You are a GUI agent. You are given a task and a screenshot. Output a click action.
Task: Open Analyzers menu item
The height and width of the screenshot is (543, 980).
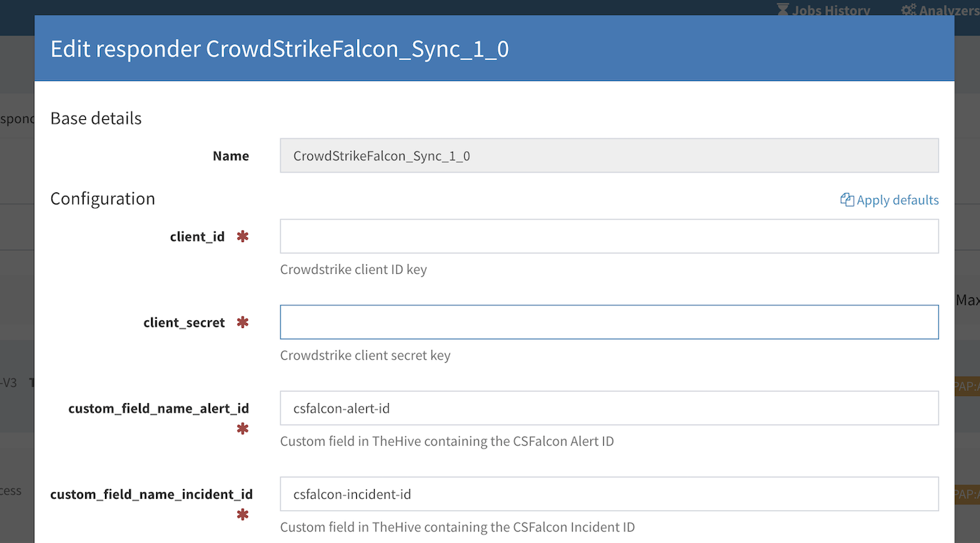(940, 10)
